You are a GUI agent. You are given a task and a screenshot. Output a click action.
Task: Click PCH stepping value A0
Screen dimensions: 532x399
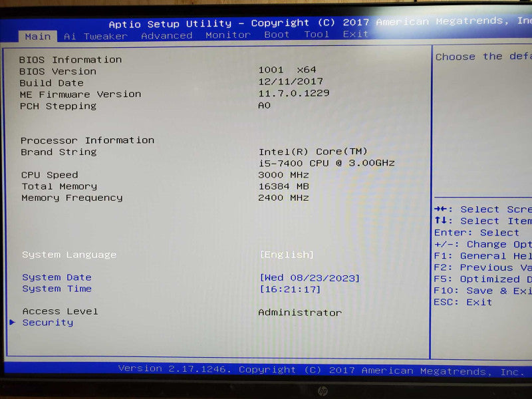click(264, 105)
